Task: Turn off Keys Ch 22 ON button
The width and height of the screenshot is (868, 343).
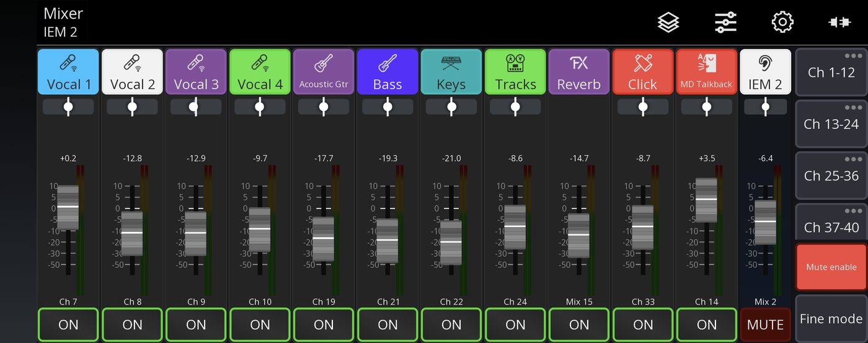Action: click(x=451, y=324)
